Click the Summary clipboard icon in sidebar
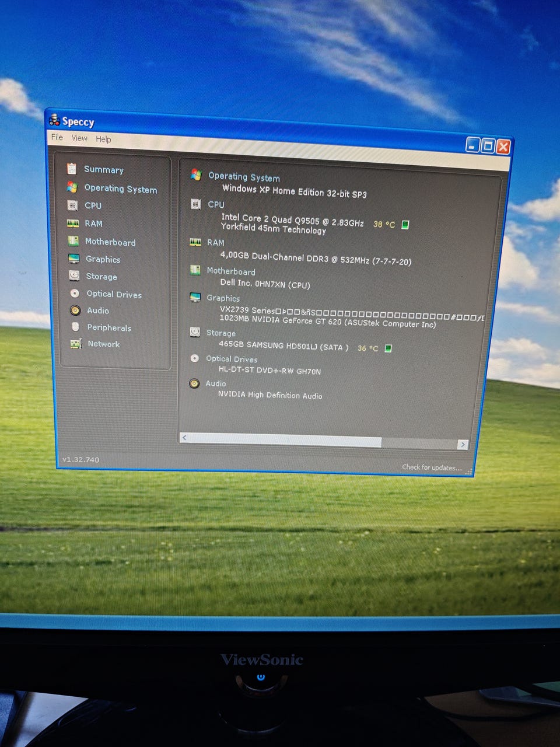The width and height of the screenshot is (560, 747). [x=72, y=169]
